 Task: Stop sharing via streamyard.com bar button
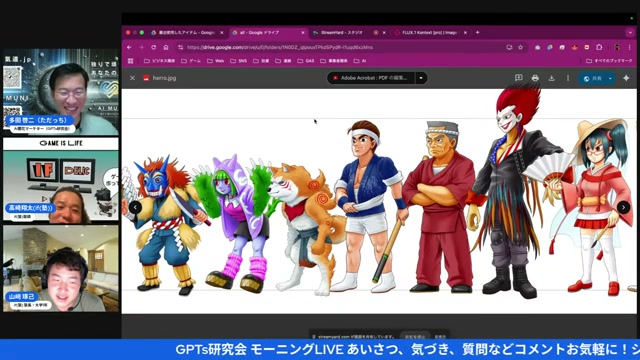tap(415, 336)
